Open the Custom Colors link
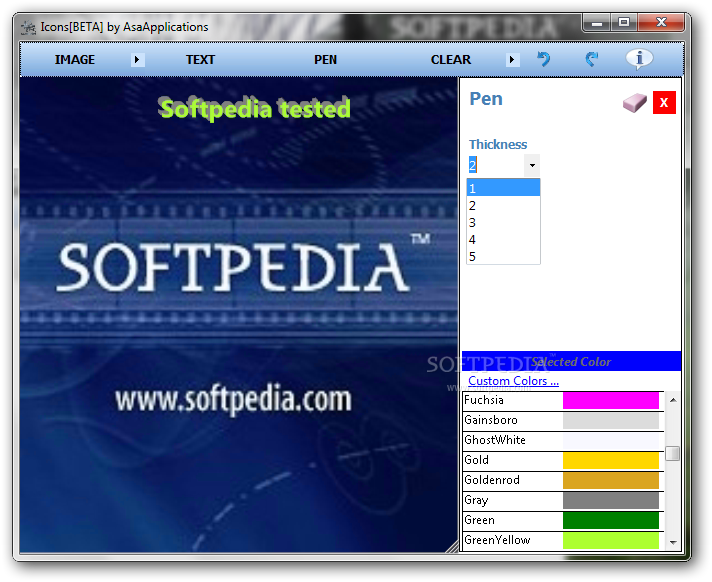This screenshot has width=712, height=582. pos(513,381)
